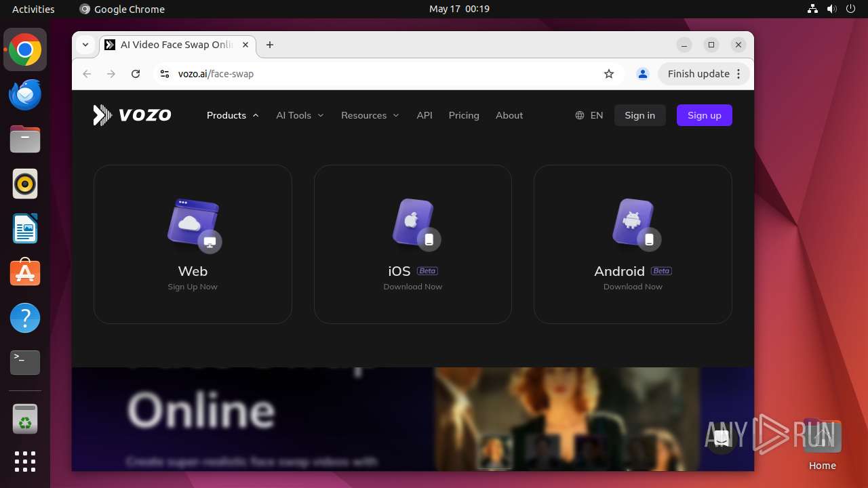868x488 pixels.
Task: Click the Vozo logo
Action: [x=132, y=115]
